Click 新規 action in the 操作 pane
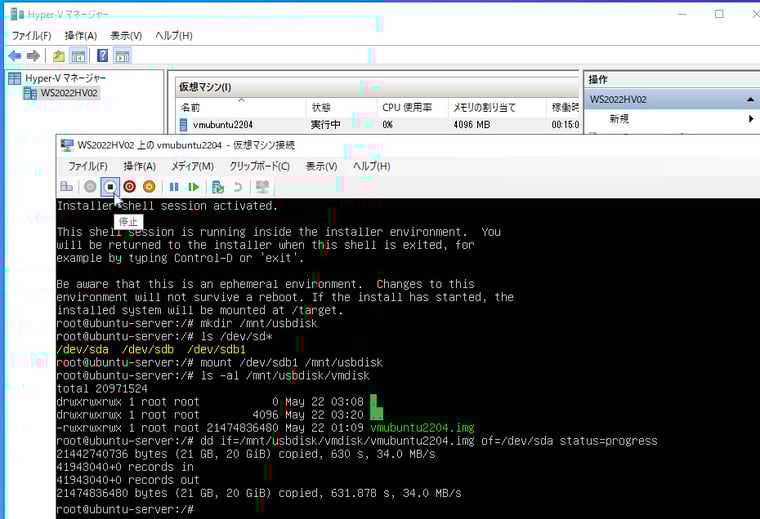This screenshot has width=760, height=519. click(619, 119)
